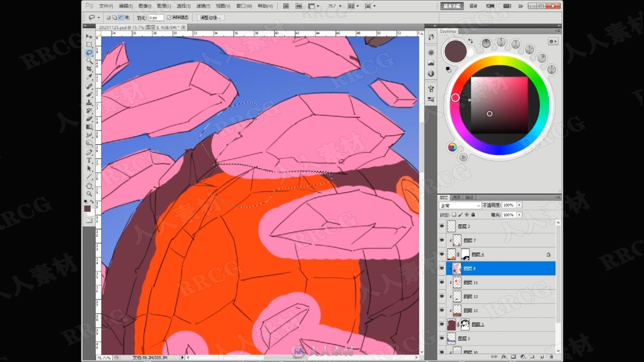Choose the Add to selection mode
This screenshot has width=644, height=362.
tap(114, 17)
